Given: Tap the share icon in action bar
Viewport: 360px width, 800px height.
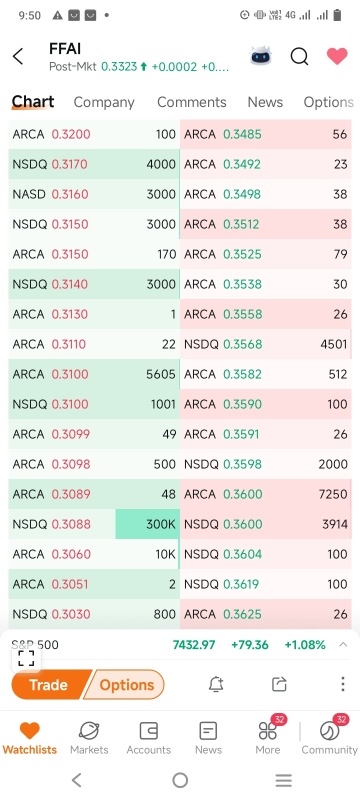Looking at the screenshot, I should [x=279, y=684].
